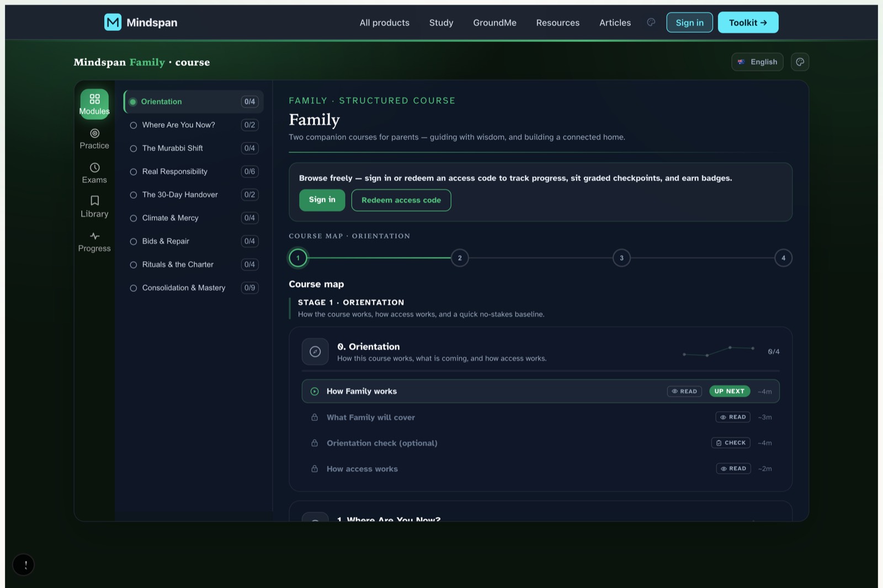Screen dimensions: 883x588
Task: Click the green Sign in button in banner
Action: pos(322,200)
